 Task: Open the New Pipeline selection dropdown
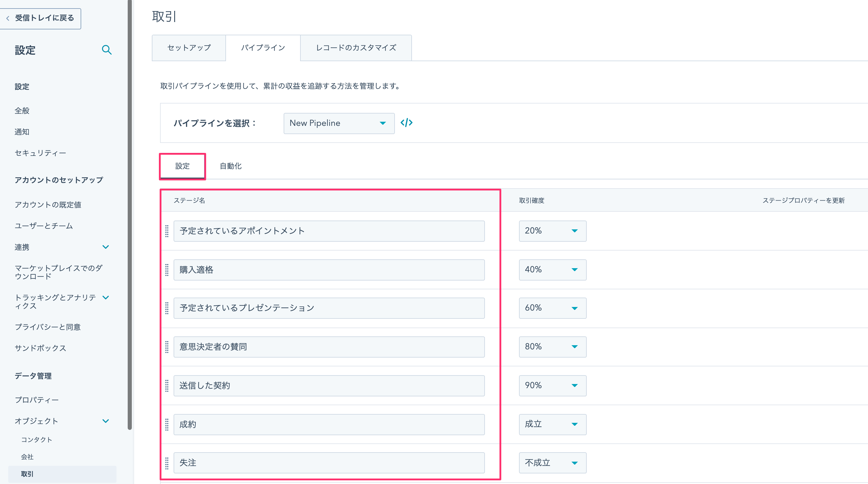(339, 123)
